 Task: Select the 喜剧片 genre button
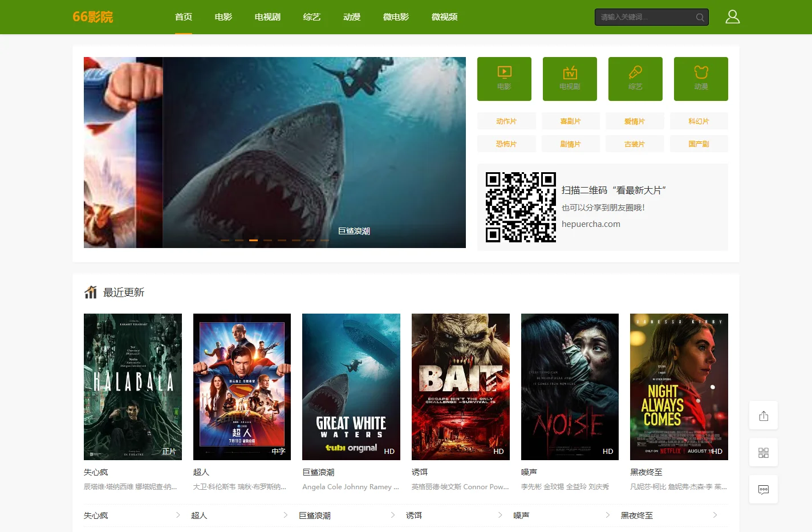click(x=570, y=121)
